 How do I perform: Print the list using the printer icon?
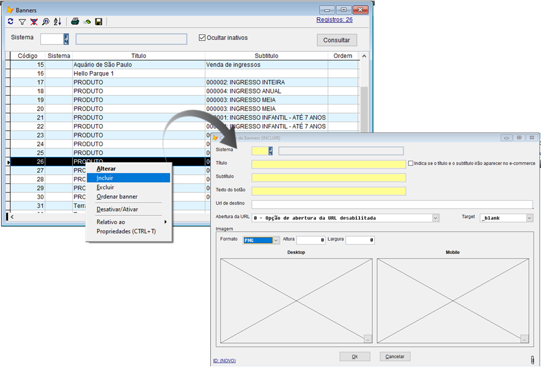point(75,21)
